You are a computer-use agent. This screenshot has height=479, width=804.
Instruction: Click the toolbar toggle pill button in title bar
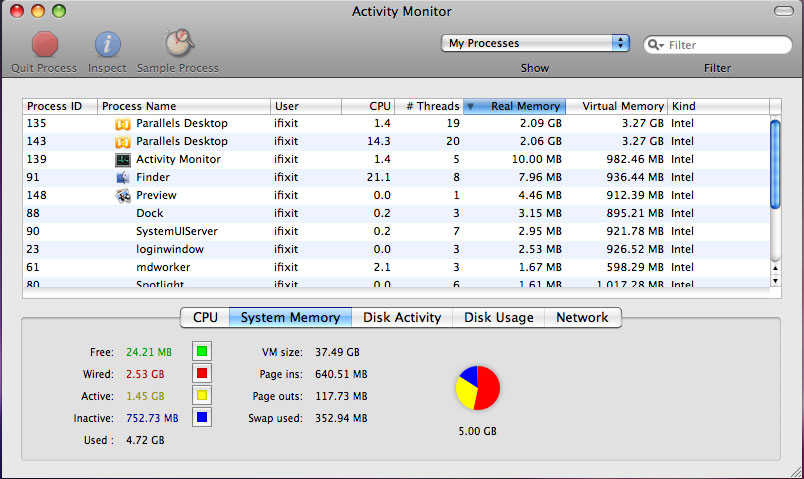[783, 11]
